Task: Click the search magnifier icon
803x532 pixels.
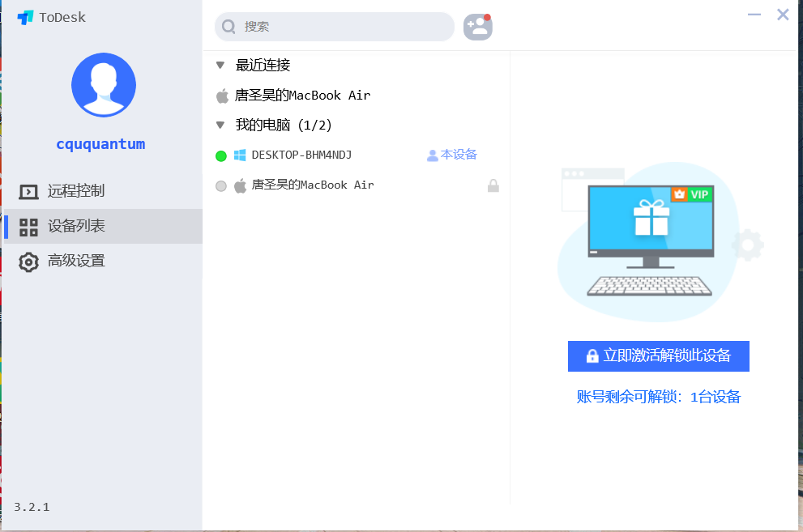Action: click(x=229, y=27)
